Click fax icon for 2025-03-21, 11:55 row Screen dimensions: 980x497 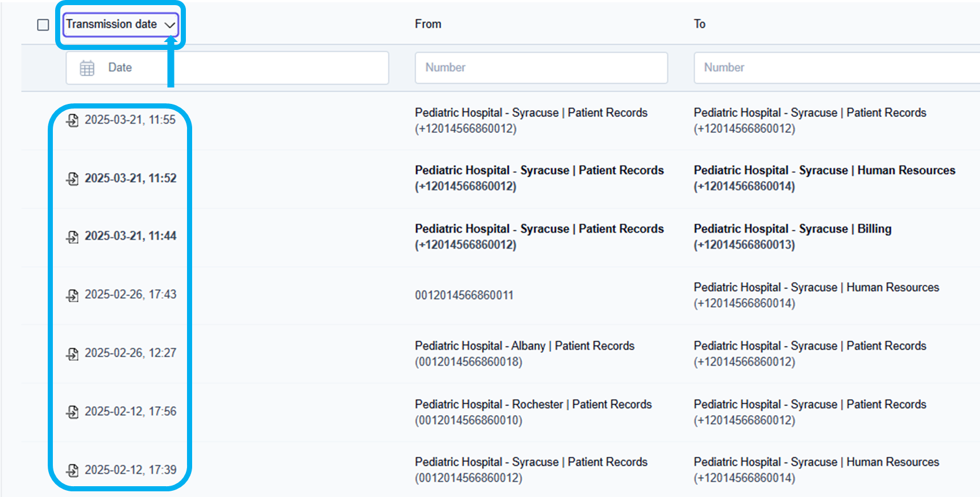(72, 120)
